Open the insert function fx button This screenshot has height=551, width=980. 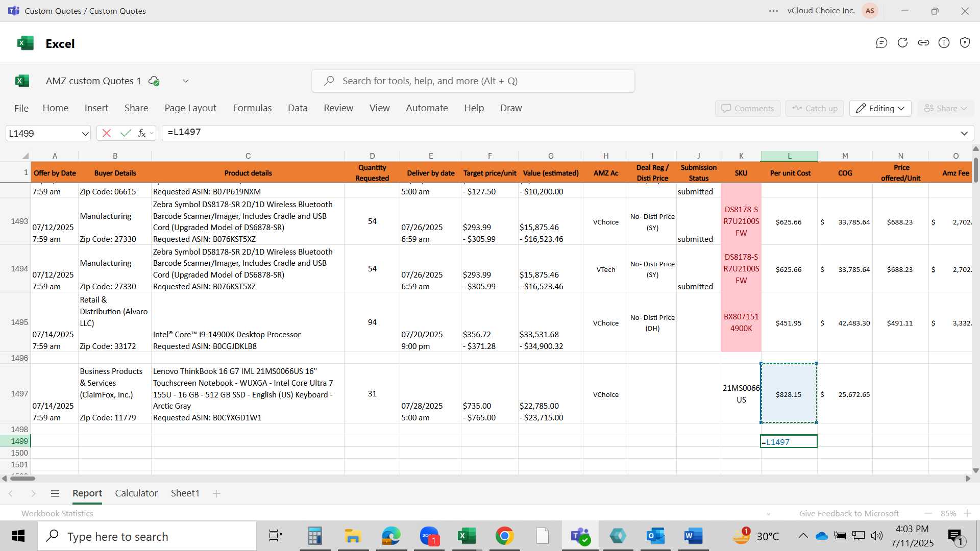tap(142, 133)
